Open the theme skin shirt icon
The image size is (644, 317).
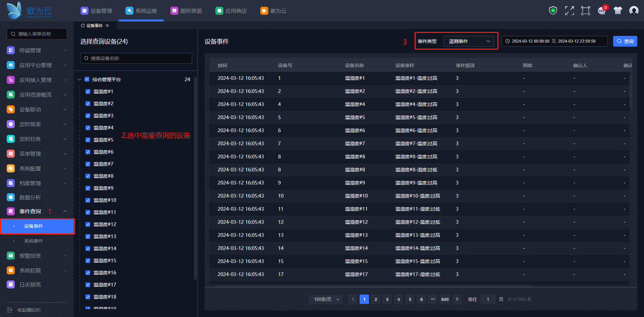click(618, 11)
